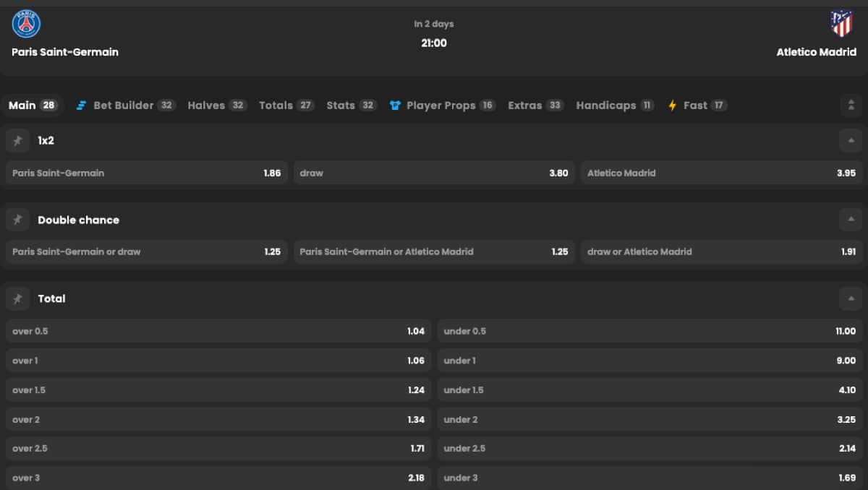
Task: Pick over 3 goals at 2.18
Action: tap(218, 478)
